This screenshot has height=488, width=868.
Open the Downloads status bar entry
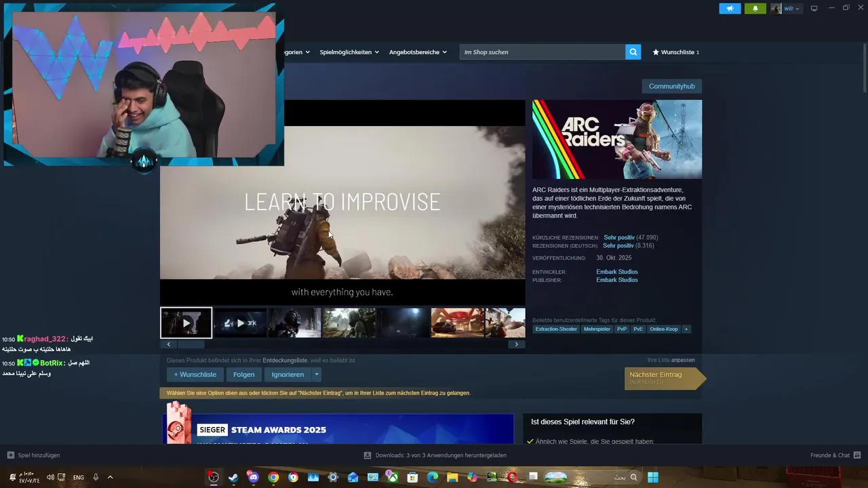pyautogui.click(x=435, y=455)
